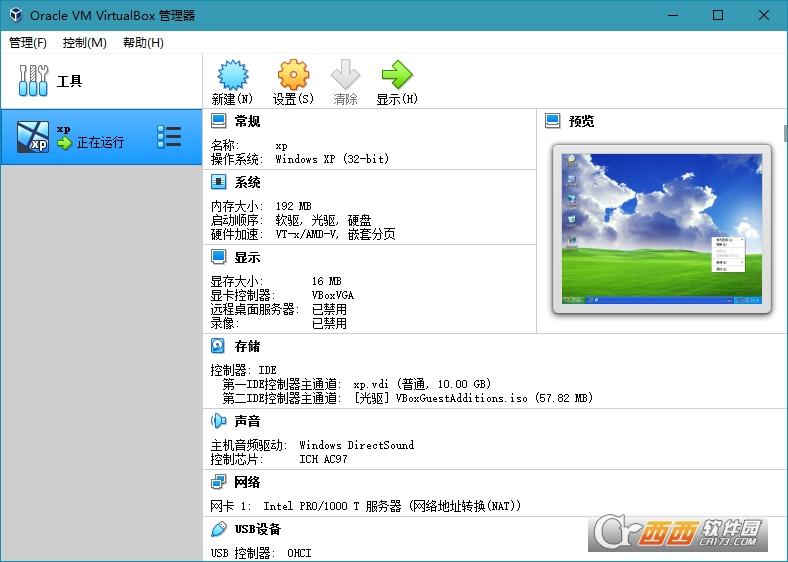Minimize the VirtualBox Manager window

click(x=673, y=15)
